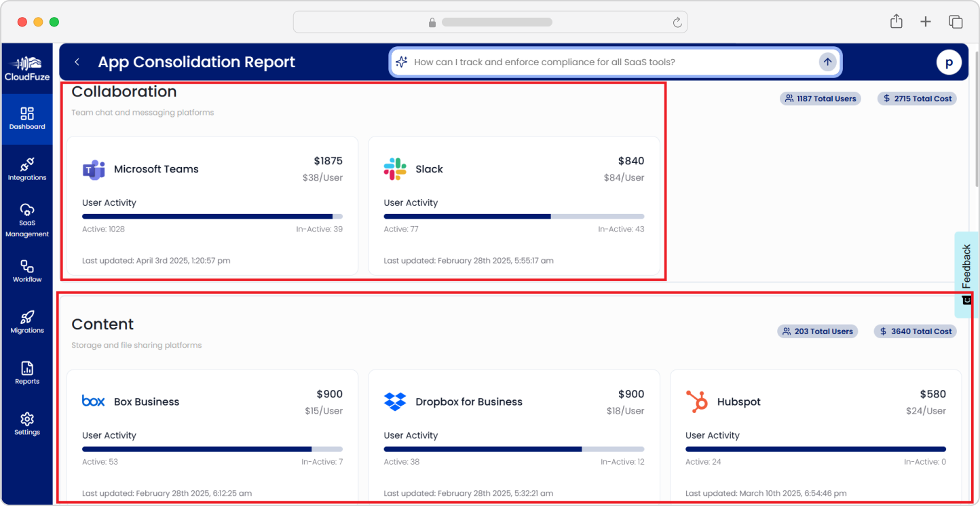Open a new browser tab

coord(926,22)
